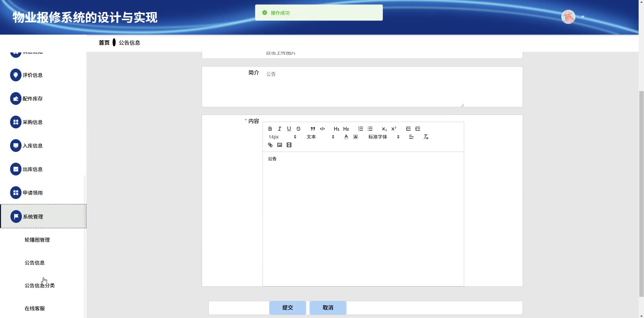Go to 公告信息 submenu
Viewport: 644px width, 318px height.
coord(35,263)
